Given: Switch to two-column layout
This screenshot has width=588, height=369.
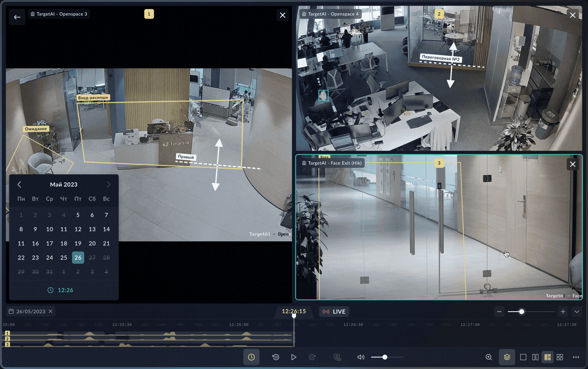Looking at the screenshot, I should tap(535, 357).
